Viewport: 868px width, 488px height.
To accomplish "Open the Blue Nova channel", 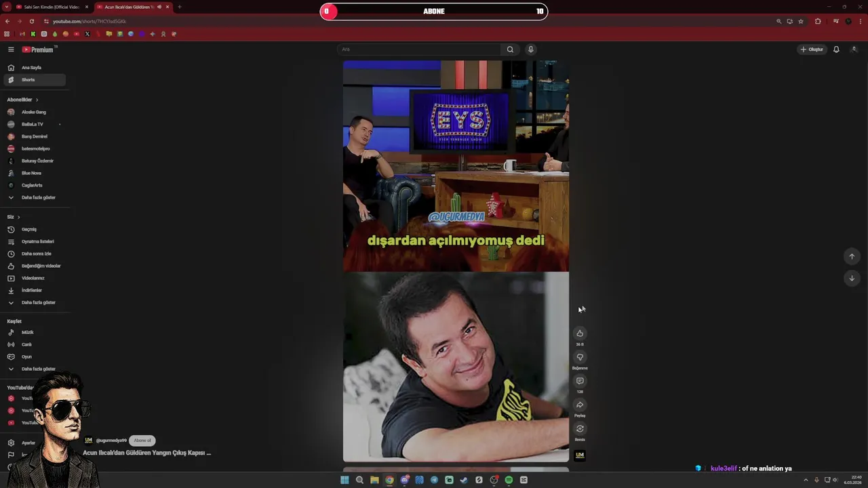I will (x=34, y=173).
